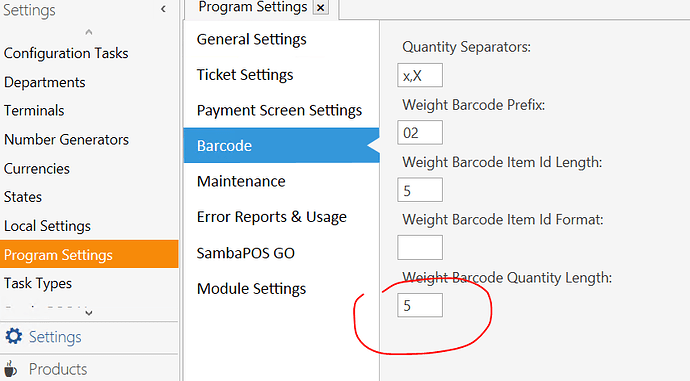
Task: Close the Program Settings tab
Action: click(321, 7)
